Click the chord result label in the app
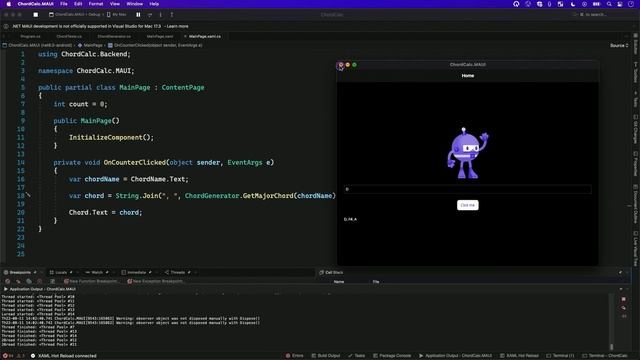 [350, 219]
